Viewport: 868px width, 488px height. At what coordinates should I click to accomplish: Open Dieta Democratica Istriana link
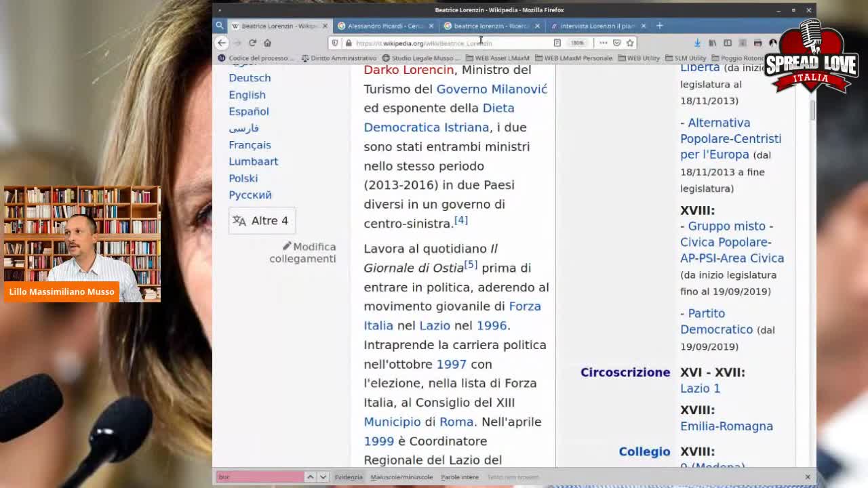tap(439, 118)
